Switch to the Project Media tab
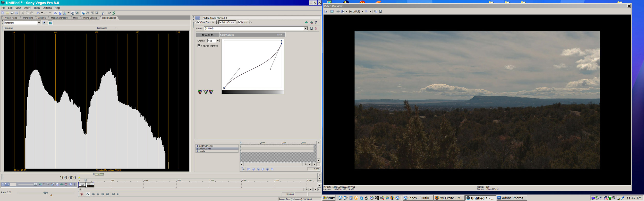The image size is (644, 201). 11,18
